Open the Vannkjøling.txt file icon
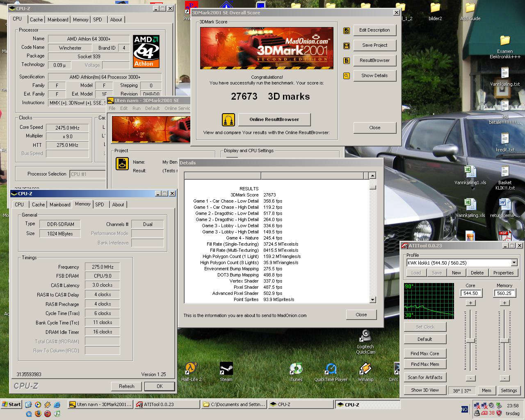This screenshot has height=420, width=525. click(505, 73)
